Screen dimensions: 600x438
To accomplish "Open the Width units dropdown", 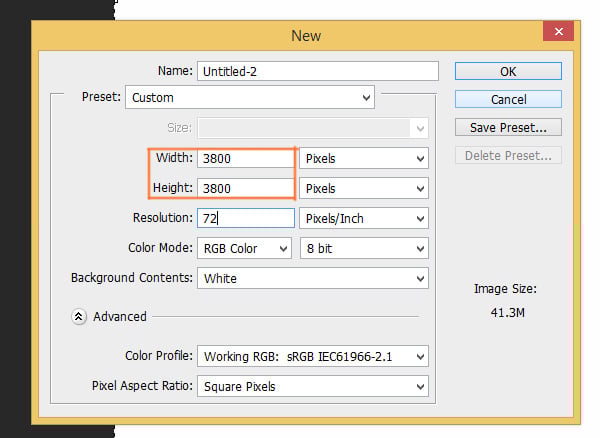I will [364, 158].
